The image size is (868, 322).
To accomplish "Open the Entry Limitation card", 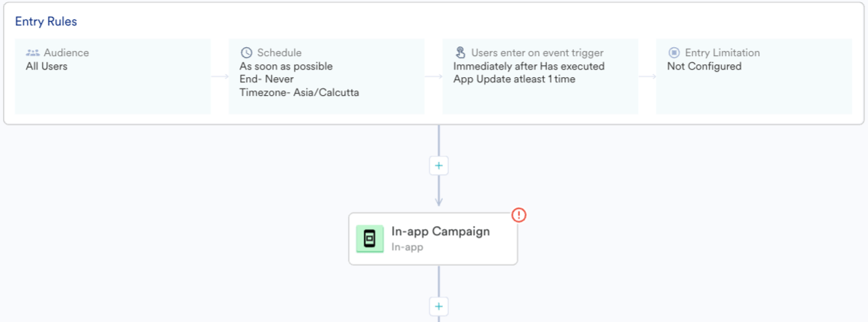I will pyautogui.click(x=754, y=76).
